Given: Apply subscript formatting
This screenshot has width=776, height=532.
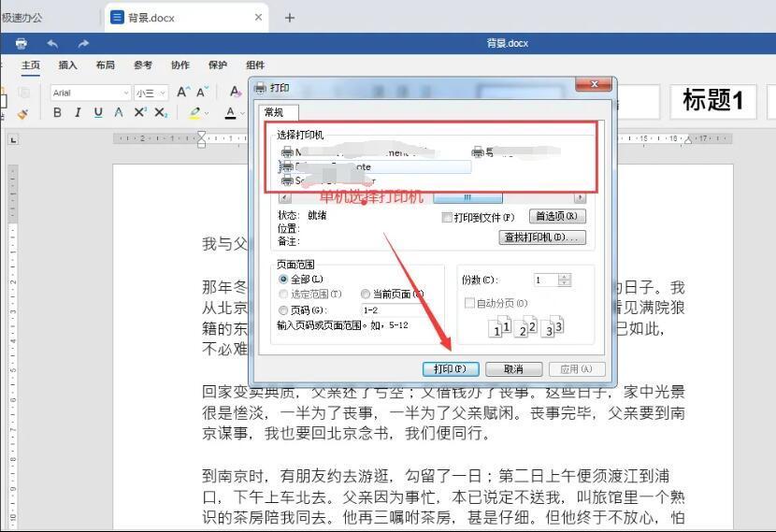Looking at the screenshot, I should coord(161,113).
